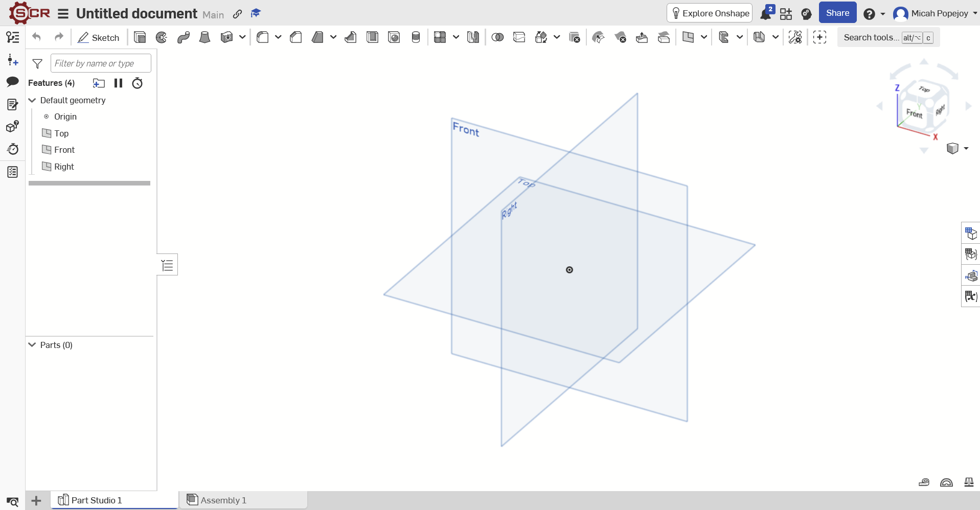Click the rollback bar below the Right plane
Viewport: 980px width, 510px height.
[x=89, y=183]
